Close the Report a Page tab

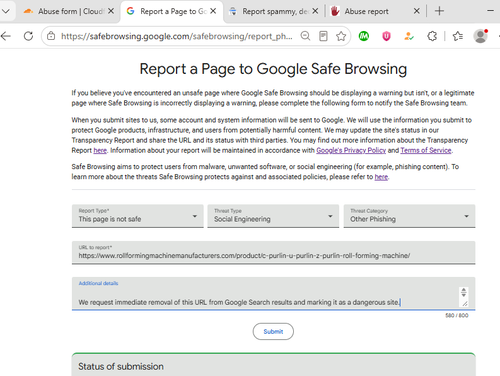click(x=213, y=11)
